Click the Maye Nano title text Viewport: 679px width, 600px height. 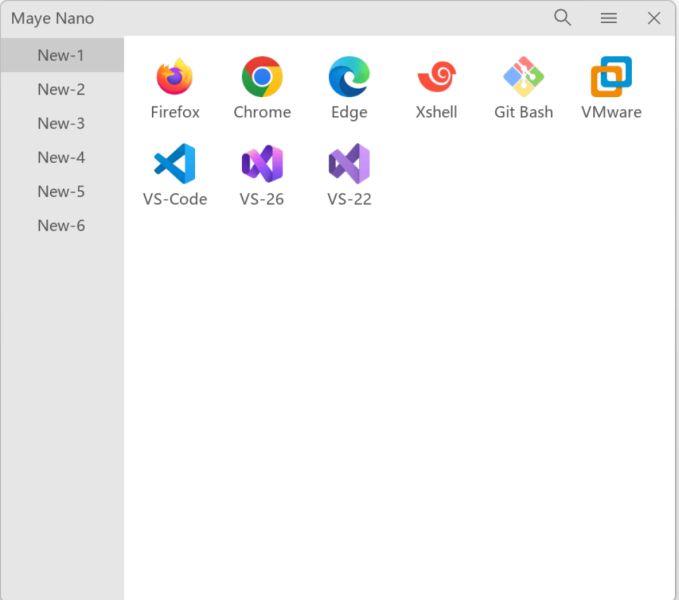tap(52, 18)
